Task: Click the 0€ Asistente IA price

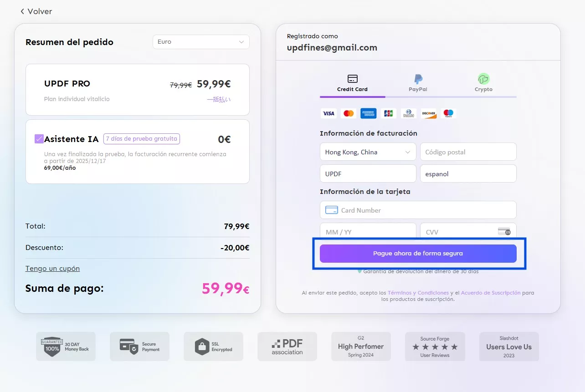Action: 224,139
